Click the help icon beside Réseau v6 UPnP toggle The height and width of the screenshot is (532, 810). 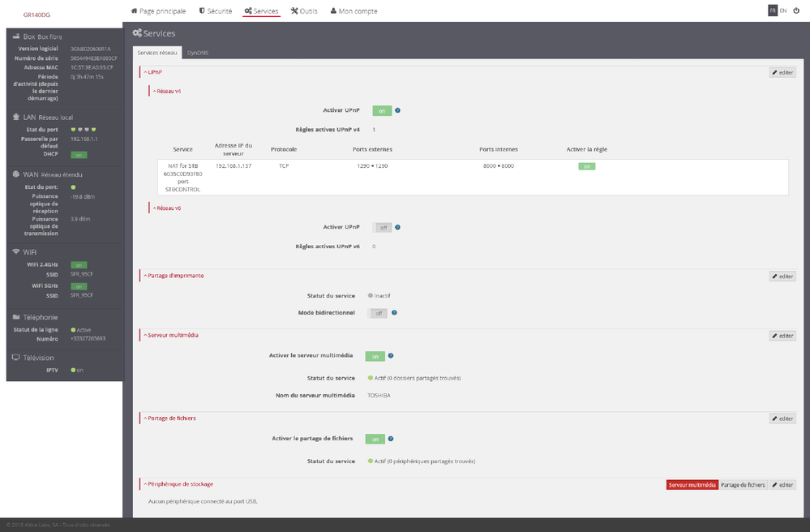(398, 228)
